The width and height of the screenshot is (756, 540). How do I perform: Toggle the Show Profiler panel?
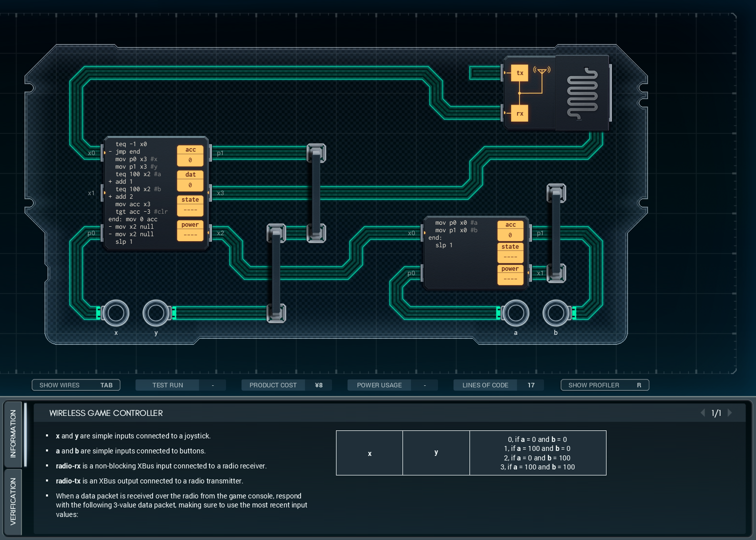[x=604, y=385]
